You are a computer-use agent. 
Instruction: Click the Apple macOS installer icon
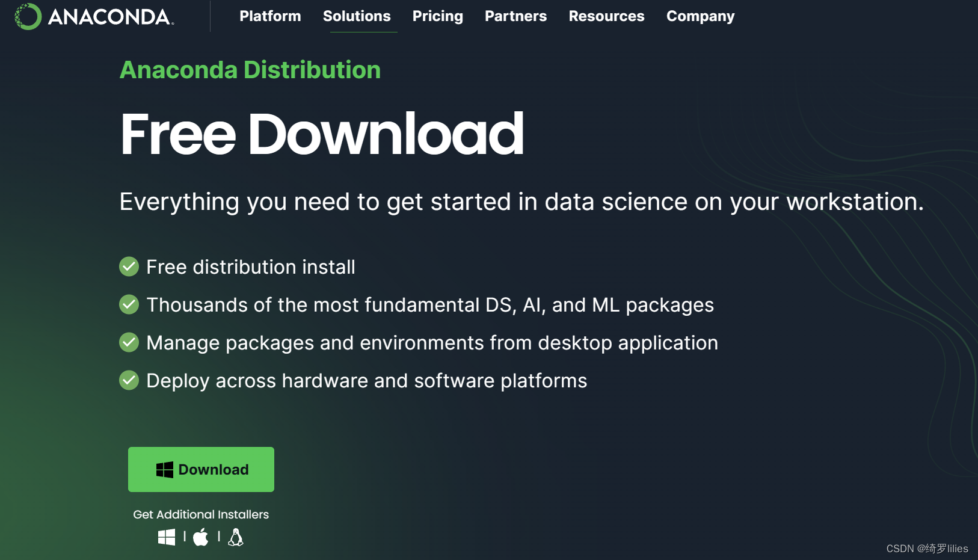pyautogui.click(x=201, y=537)
